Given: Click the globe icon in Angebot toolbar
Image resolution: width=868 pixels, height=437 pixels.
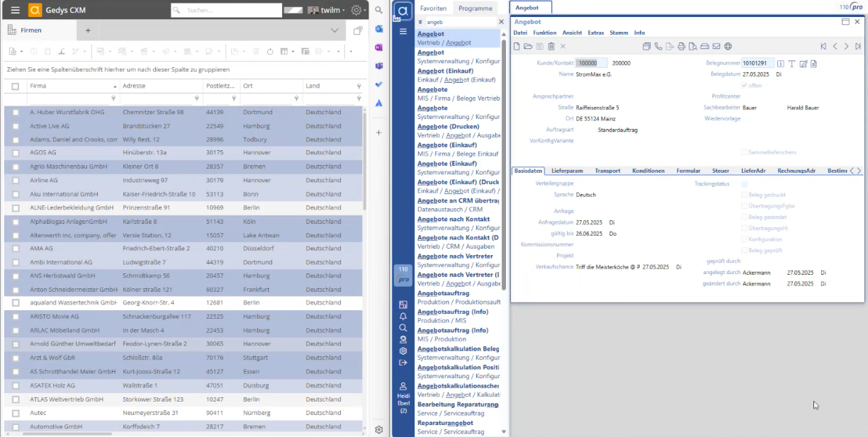Looking at the screenshot, I should click(x=728, y=47).
